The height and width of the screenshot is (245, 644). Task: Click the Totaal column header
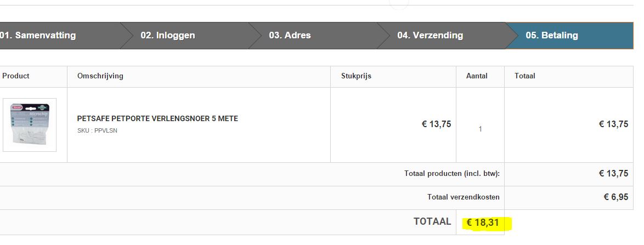525,76
